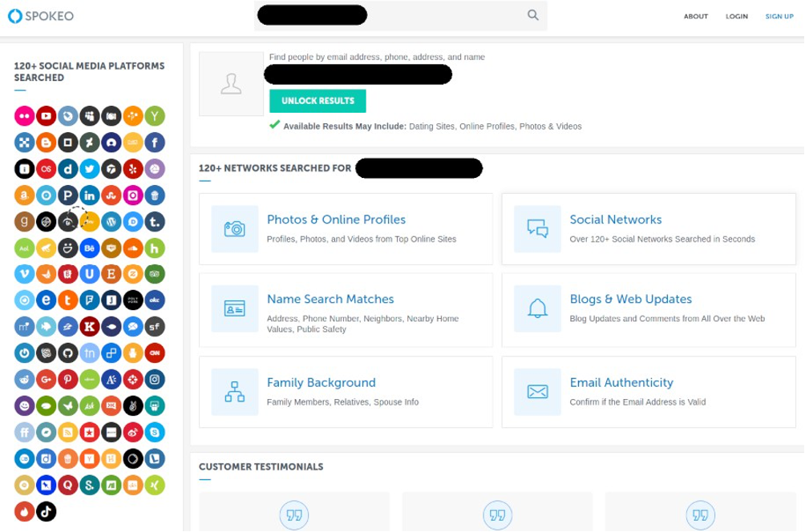Viewport: 805px width, 532px height.
Task: Open the Photos & Online Profiles card
Action: [x=346, y=228]
